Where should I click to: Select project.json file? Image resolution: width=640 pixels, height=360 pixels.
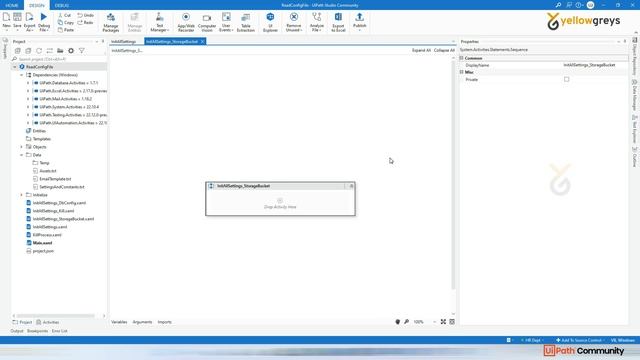(x=40, y=251)
